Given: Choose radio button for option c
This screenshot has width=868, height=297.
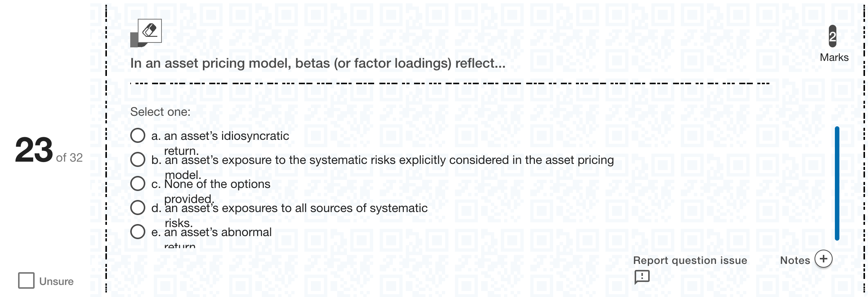Looking at the screenshot, I should click(138, 183).
